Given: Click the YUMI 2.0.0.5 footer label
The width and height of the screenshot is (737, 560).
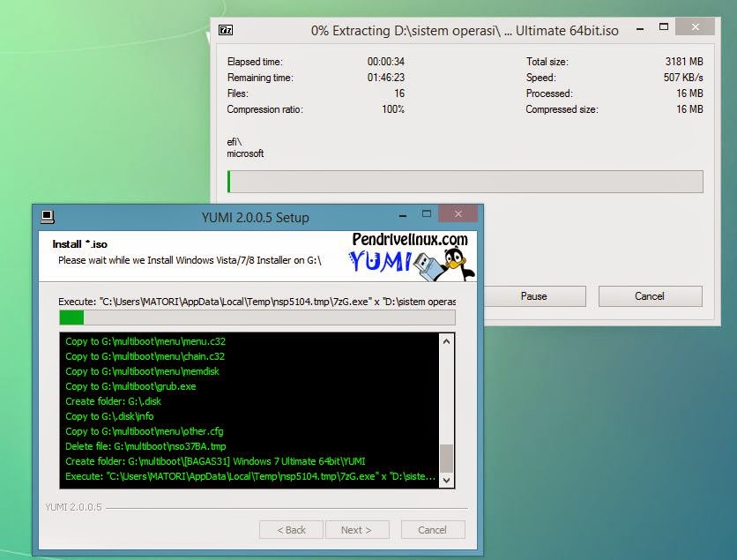Looking at the screenshot, I should click(x=73, y=507).
